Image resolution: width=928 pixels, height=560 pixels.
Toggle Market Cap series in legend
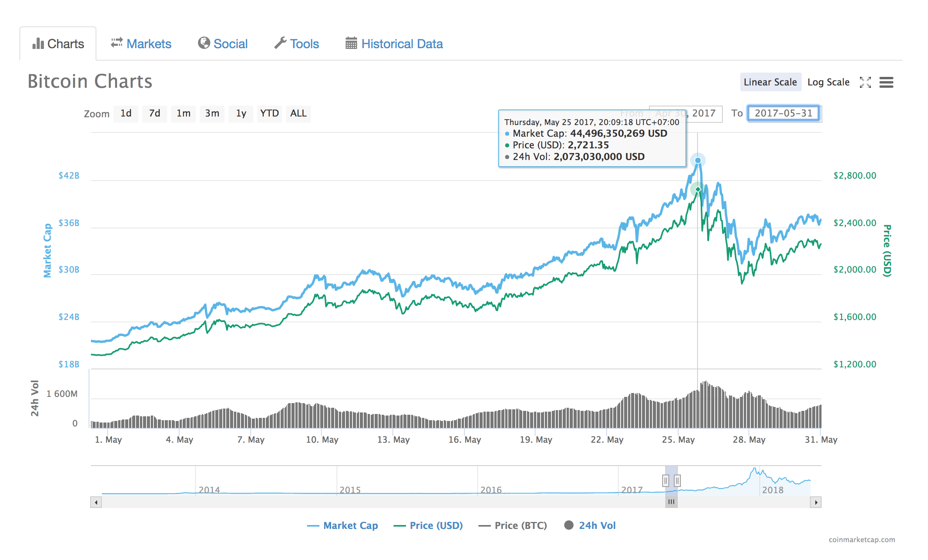click(x=350, y=525)
